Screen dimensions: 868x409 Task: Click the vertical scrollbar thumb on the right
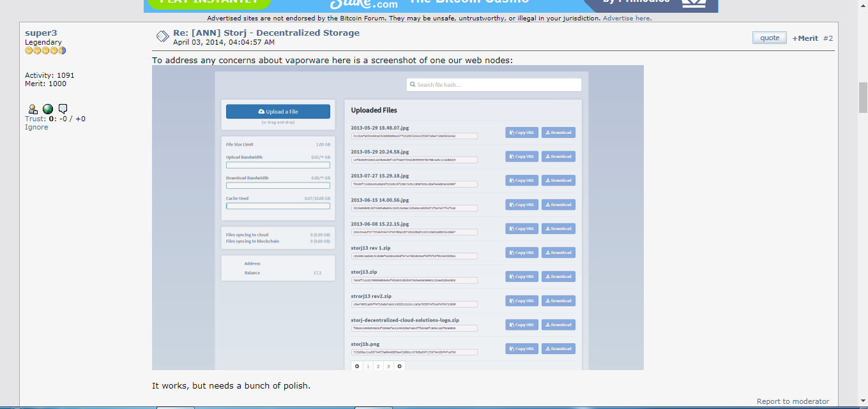click(x=863, y=97)
